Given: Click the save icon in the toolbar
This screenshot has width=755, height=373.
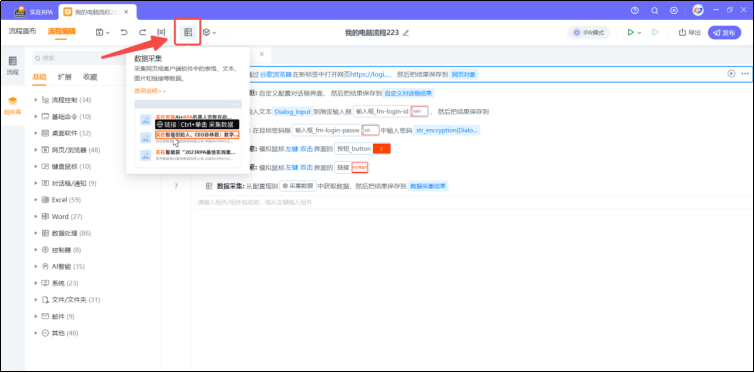Looking at the screenshot, I should tap(99, 32).
